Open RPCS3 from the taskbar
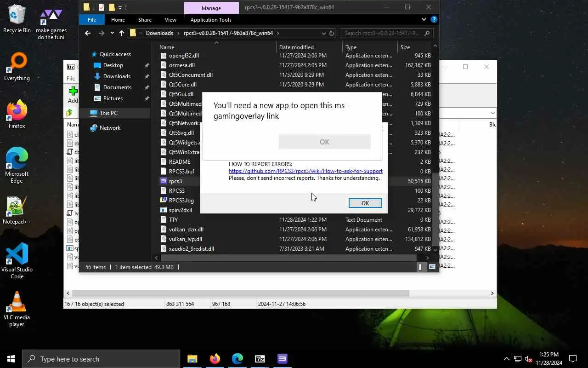This screenshot has width=588, height=368. coord(283,359)
